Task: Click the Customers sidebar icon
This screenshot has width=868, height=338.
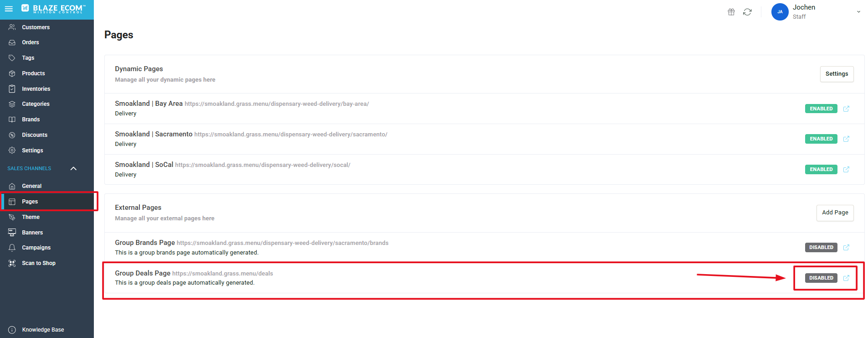Action: pos(12,27)
